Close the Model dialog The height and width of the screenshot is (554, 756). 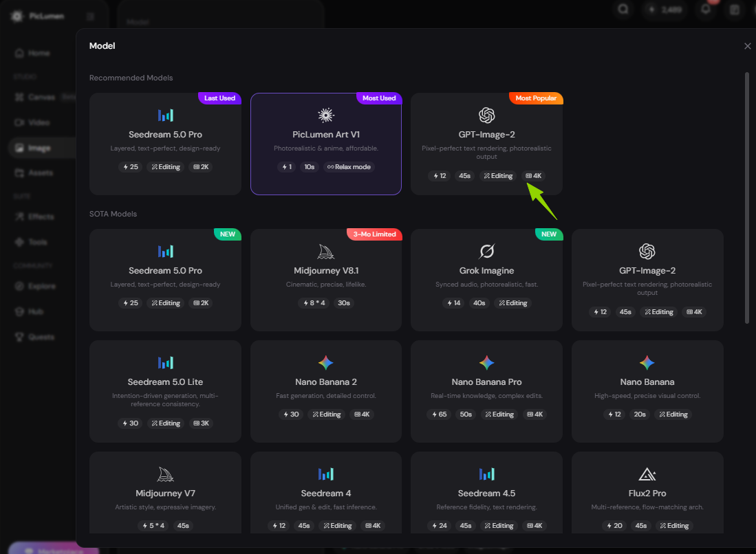click(747, 46)
